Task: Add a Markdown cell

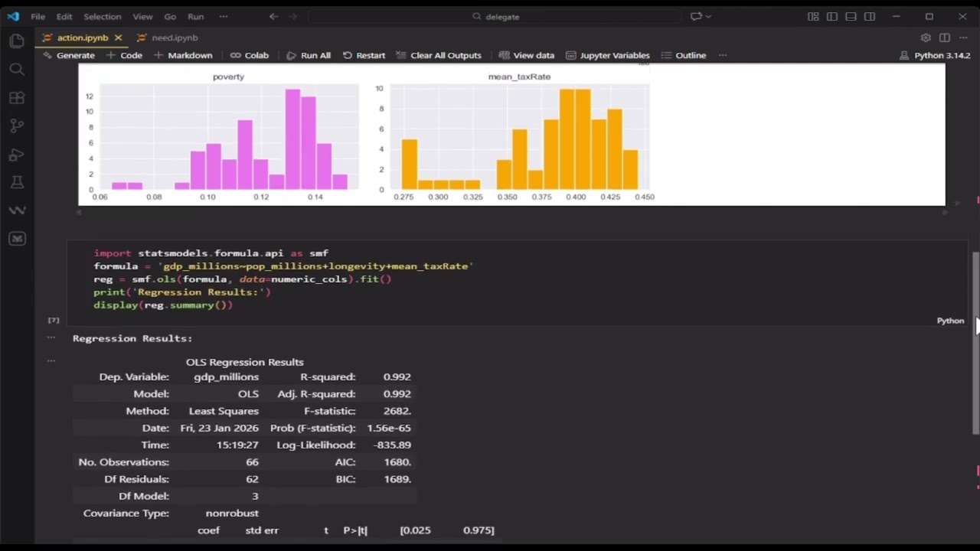Action: (183, 55)
